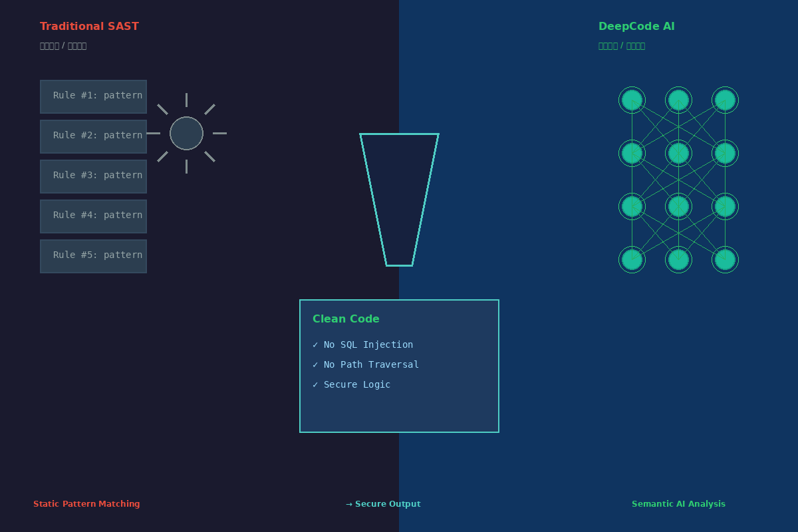The image size is (798, 532).
Task: Click the subtitle under 'Traditional SAST'
Action: (63, 46)
